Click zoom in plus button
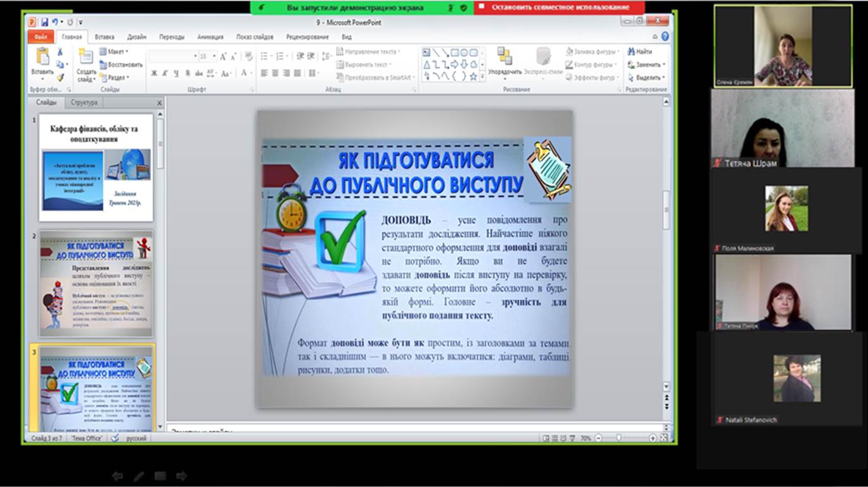This screenshot has width=868, height=487. click(653, 438)
